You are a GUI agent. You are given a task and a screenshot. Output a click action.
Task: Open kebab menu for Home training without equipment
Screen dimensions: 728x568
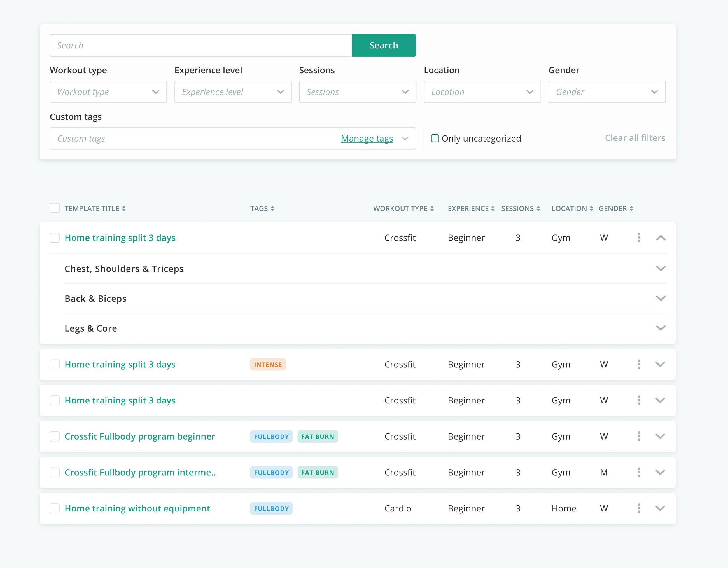639,508
